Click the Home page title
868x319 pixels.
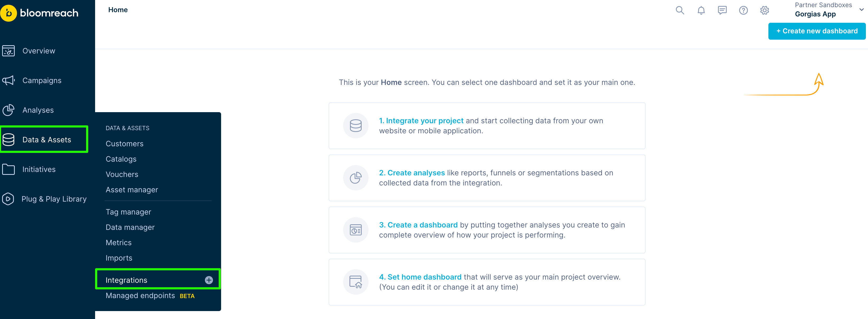click(x=118, y=10)
